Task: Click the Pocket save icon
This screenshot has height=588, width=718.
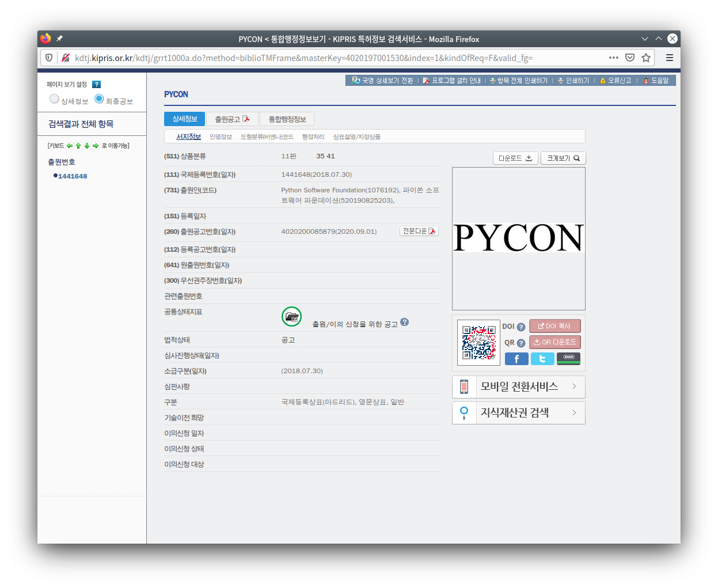Action: pyautogui.click(x=630, y=58)
